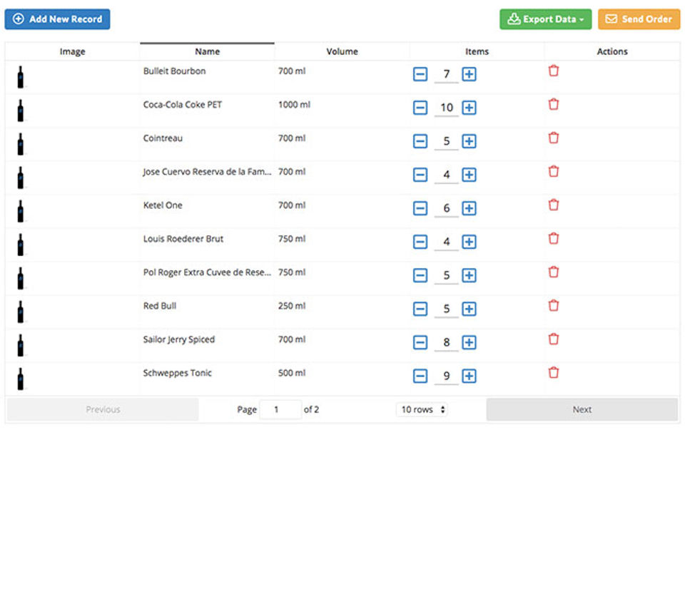Image resolution: width=685 pixels, height=616 pixels.
Task: Trash the Ketel One record
Action: point(554,205)
